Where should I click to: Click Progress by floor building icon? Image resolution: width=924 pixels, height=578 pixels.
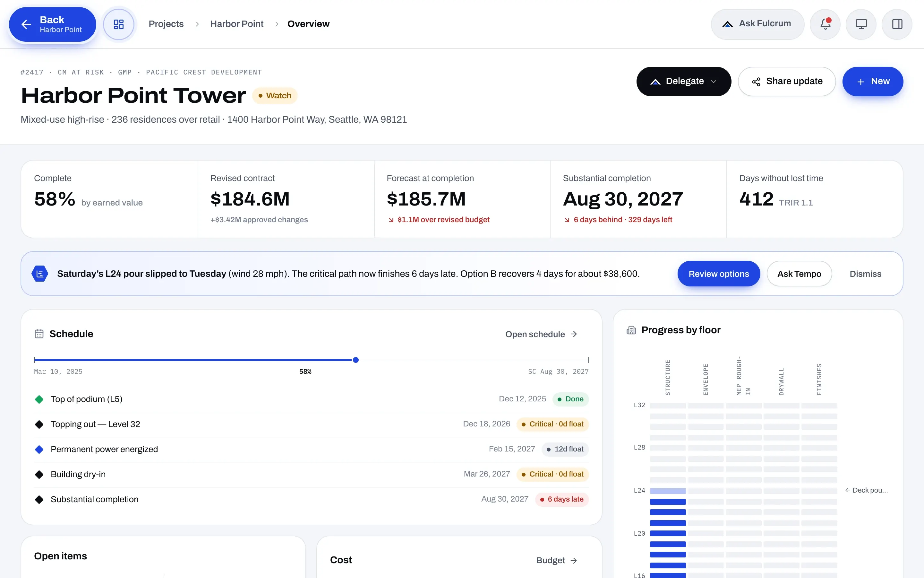click(x=631, y=330)
